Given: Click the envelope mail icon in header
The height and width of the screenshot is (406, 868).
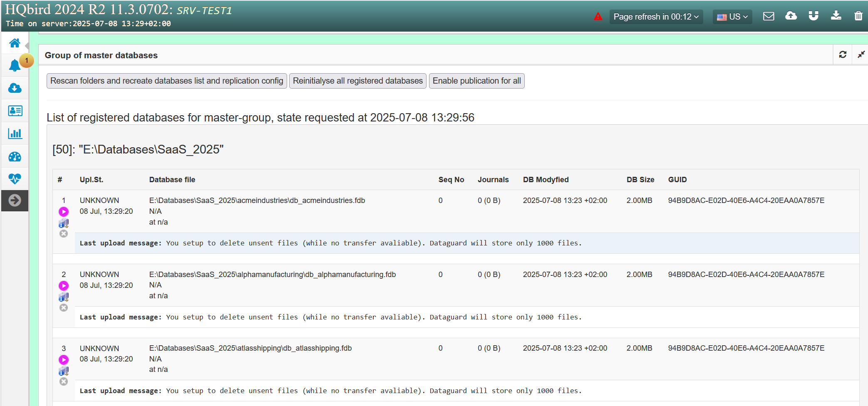Looking at the screenshot, I should coord(769,16).
